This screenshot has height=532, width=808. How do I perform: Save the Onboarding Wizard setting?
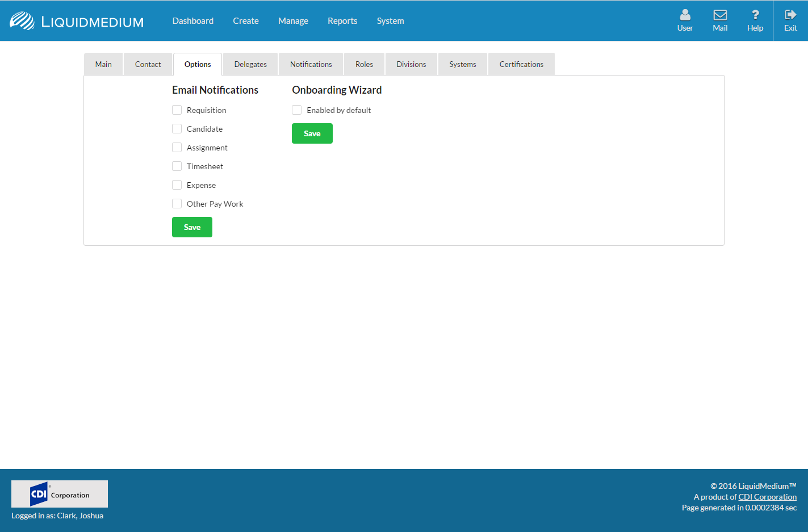312,134
